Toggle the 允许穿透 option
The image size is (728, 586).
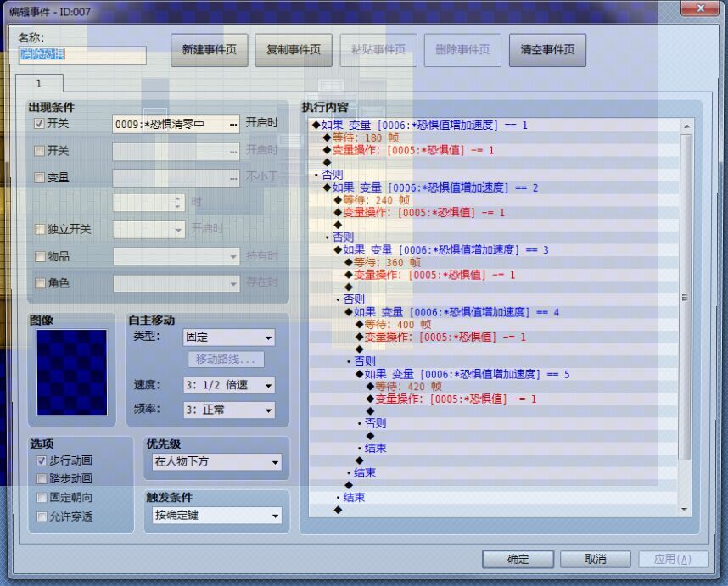(x=42, y=516)
